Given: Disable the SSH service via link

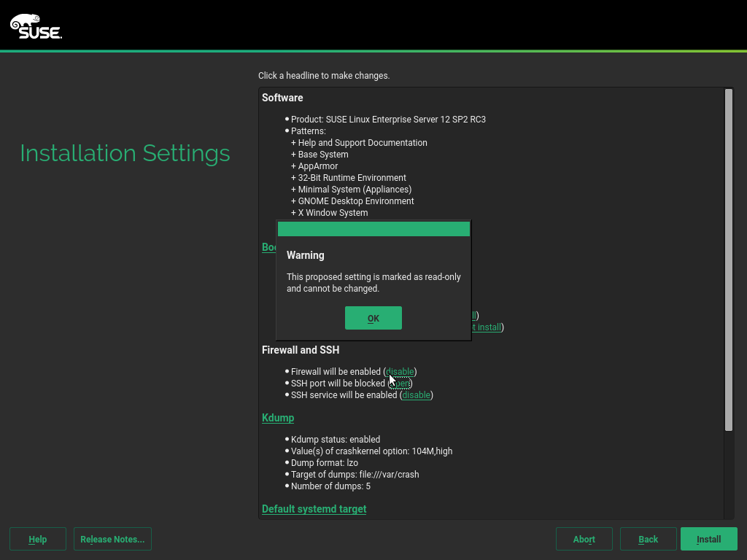Looking at the screenshot, I should coord(416,395).
